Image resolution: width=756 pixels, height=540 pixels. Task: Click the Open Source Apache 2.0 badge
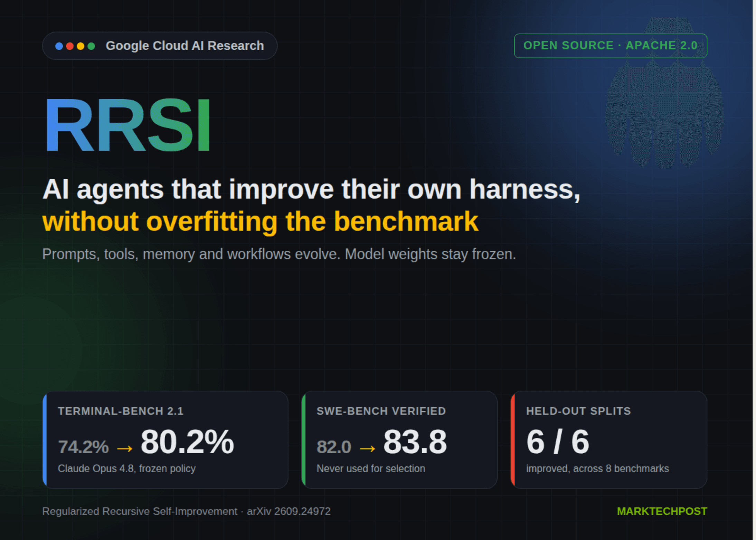point(611,46)
